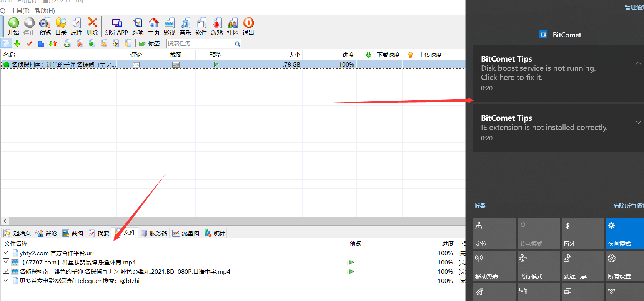This screenshot has width=644, height=301.
Task: Switch to the 起始页 tab
Action: click(17, 233)
